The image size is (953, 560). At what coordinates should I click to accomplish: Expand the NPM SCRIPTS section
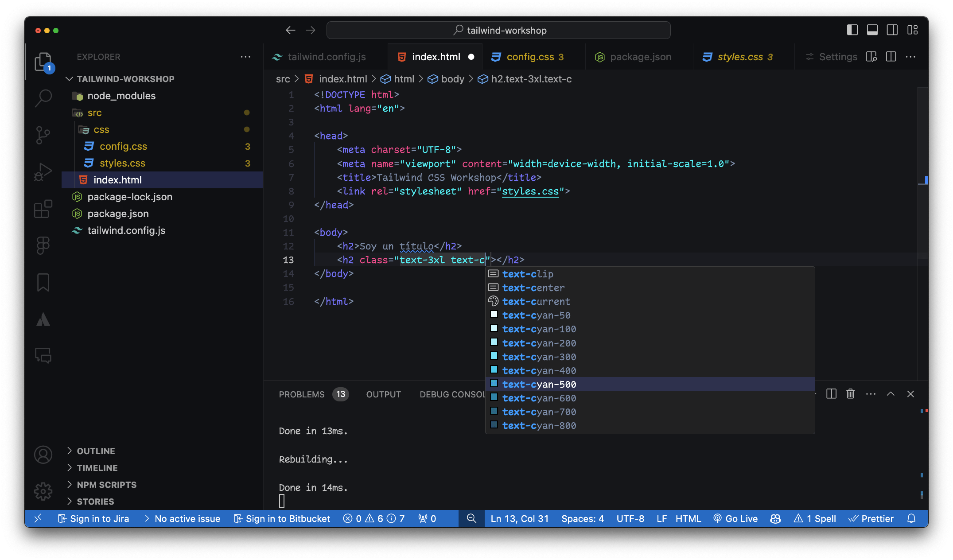coord(106,485)
